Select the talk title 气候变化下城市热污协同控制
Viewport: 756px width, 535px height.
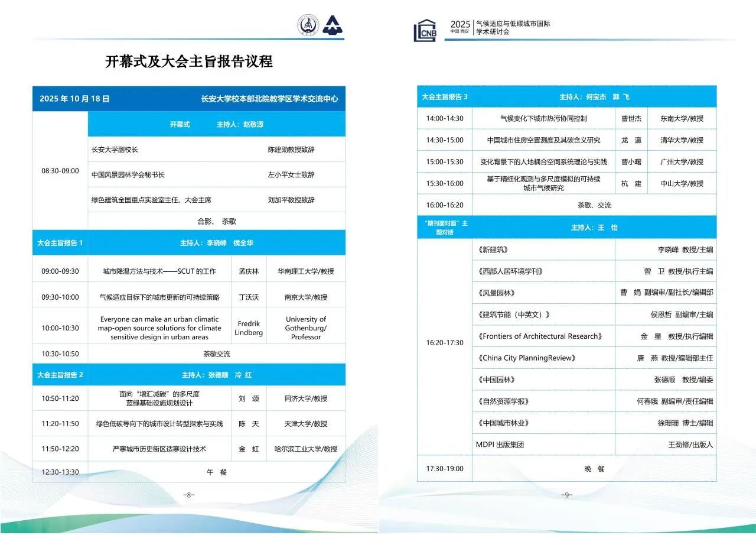coord(543,118)
